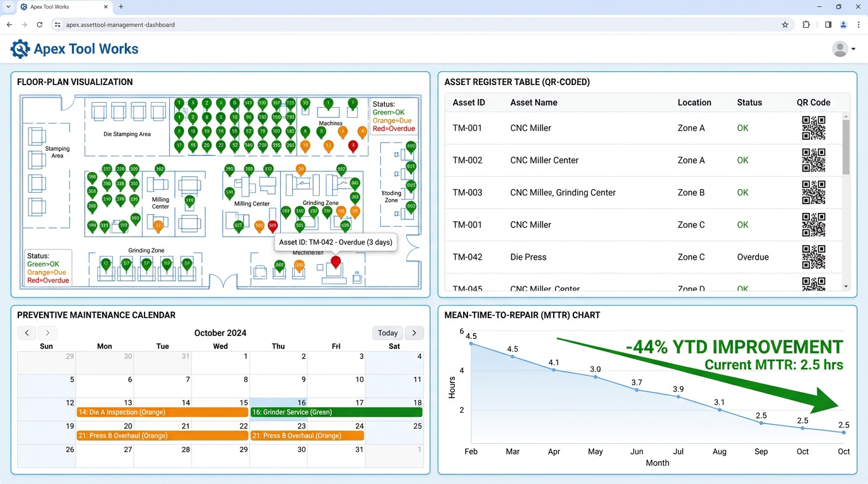Advance calendar forward with second left-side arrow

pyautogui.click(x=47, y=333)
